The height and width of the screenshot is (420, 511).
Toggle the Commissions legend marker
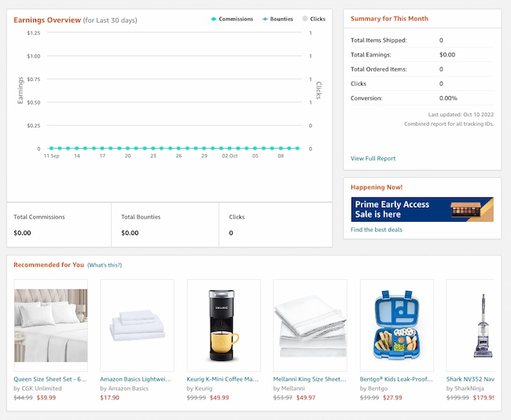(x=214, y=19)
